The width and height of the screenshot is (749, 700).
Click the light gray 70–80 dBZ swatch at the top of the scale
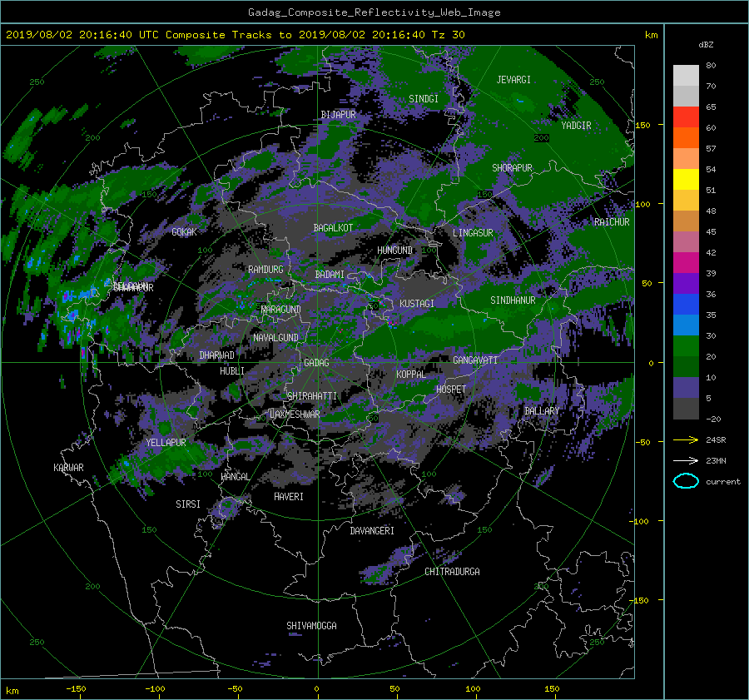686,75
